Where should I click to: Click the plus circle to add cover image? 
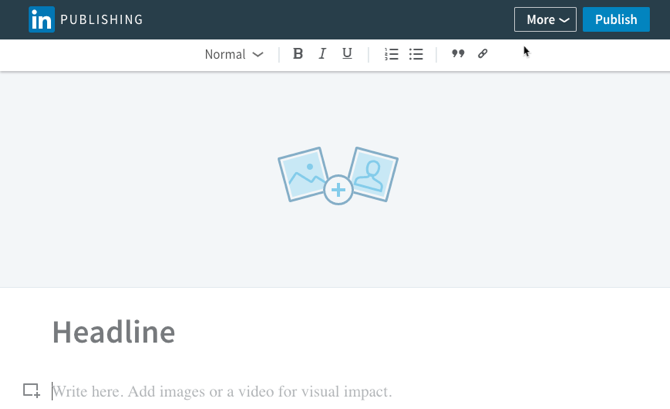(338, 189)
